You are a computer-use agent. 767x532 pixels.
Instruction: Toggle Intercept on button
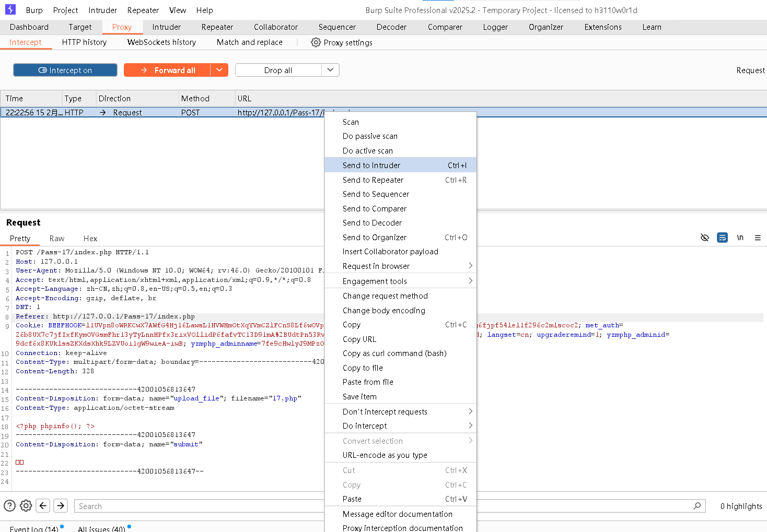pyautogui.click(x=65, y=70)
